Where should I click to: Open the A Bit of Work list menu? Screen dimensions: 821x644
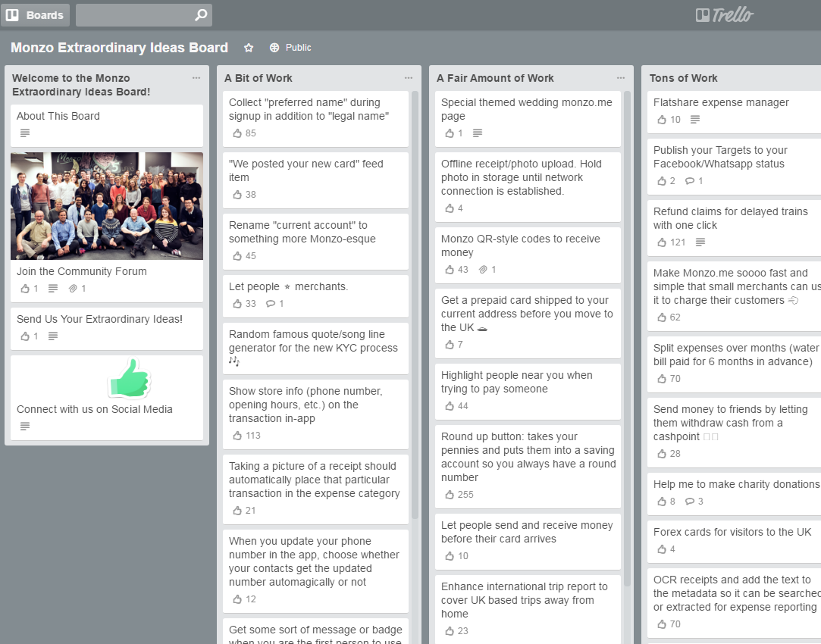[409, 78]
